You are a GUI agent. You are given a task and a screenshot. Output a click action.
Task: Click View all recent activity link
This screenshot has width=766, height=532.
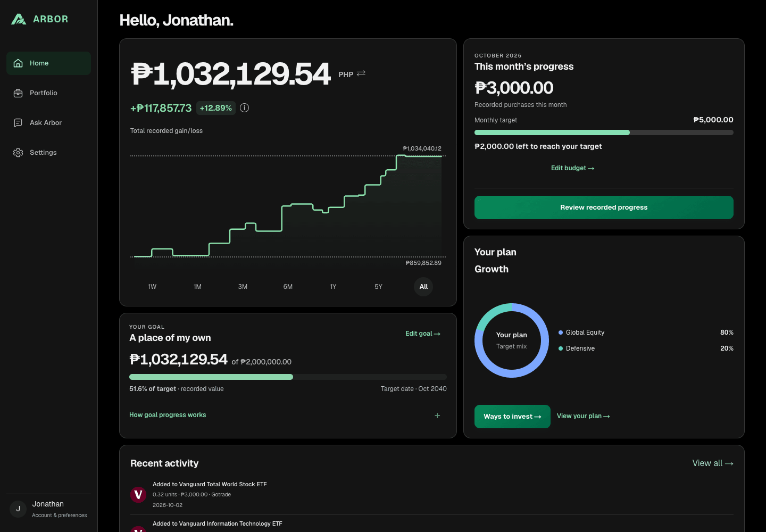(713, 463)
